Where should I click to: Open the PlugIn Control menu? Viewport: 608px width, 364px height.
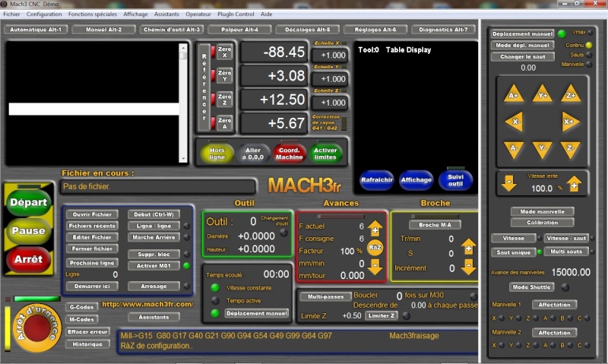coord(236,14)
